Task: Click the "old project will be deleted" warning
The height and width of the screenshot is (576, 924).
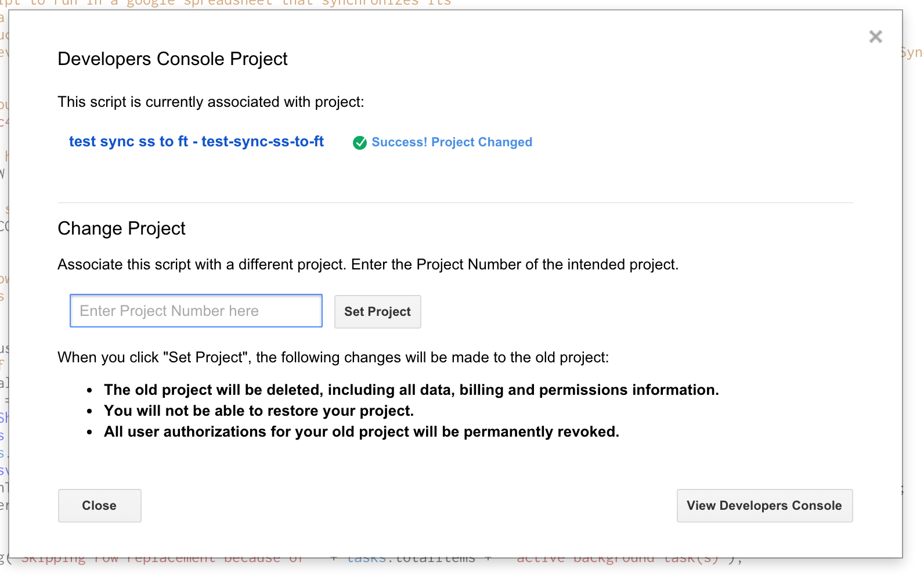Action: 411,390
